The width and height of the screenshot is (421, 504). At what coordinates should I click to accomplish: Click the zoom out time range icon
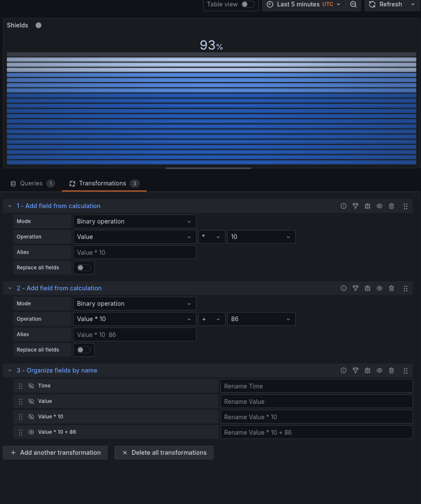[353, 5]
